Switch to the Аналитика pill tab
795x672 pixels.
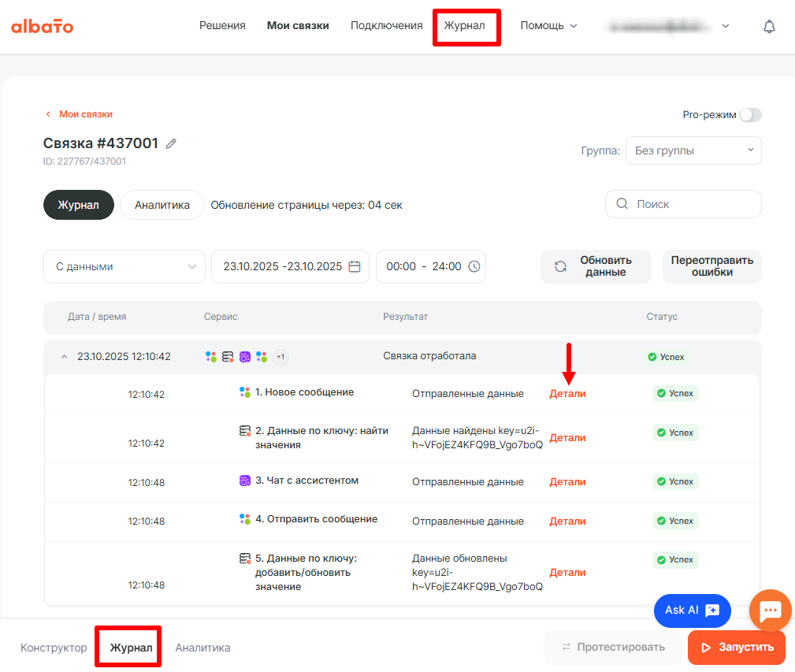pos(162,205)
